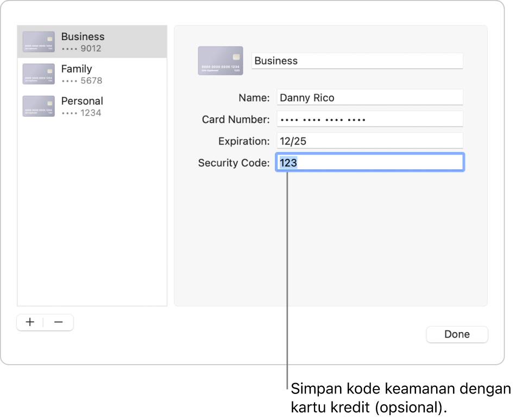This screenshot has width=516, height=420.
Task: Click the large card image beside description
Action: [x=221, y=60]
